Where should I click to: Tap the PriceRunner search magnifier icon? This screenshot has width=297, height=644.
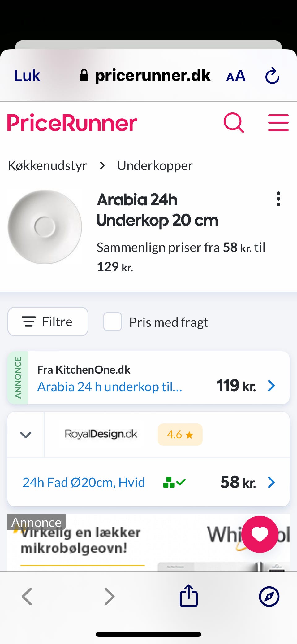[234, 123]
